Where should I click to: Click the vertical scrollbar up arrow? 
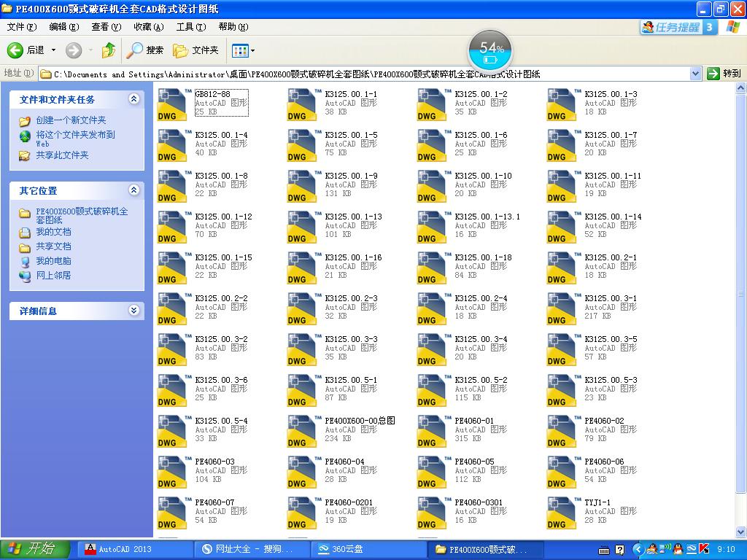741,87
